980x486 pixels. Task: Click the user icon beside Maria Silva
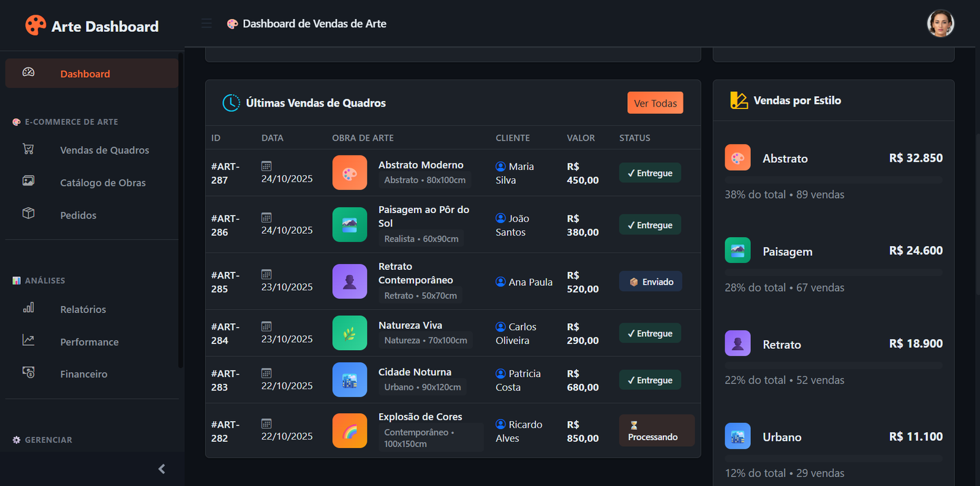click(500, 166)
